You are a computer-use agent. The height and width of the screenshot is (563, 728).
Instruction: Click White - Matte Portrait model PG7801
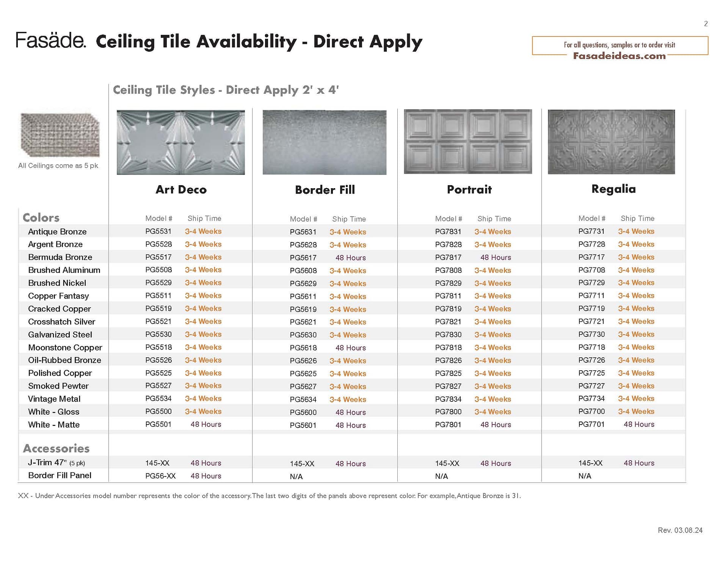448,425
